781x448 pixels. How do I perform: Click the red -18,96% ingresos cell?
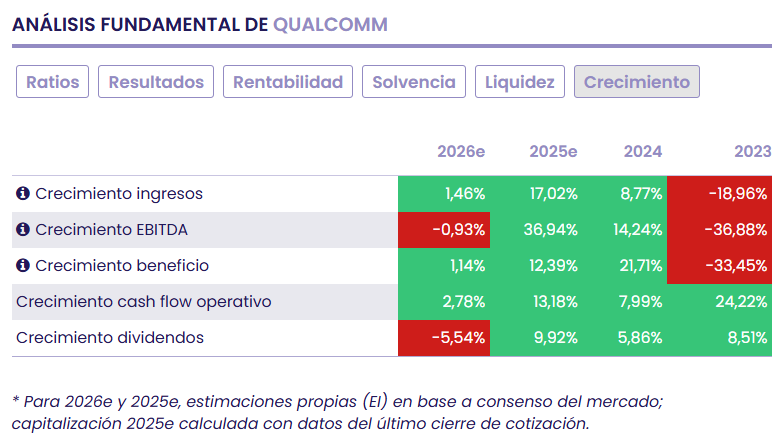(720, 194)
